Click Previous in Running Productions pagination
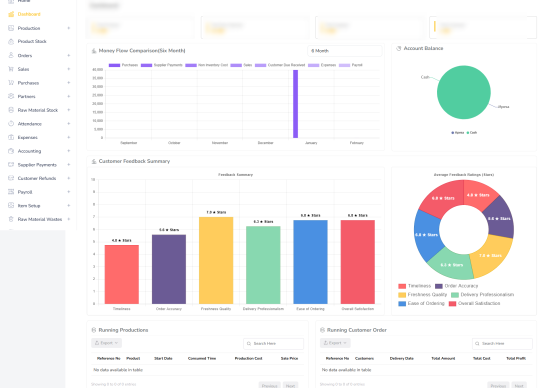The width and height of the screenshot is (545, 388). pyautogui.click(x=269, y=386)
